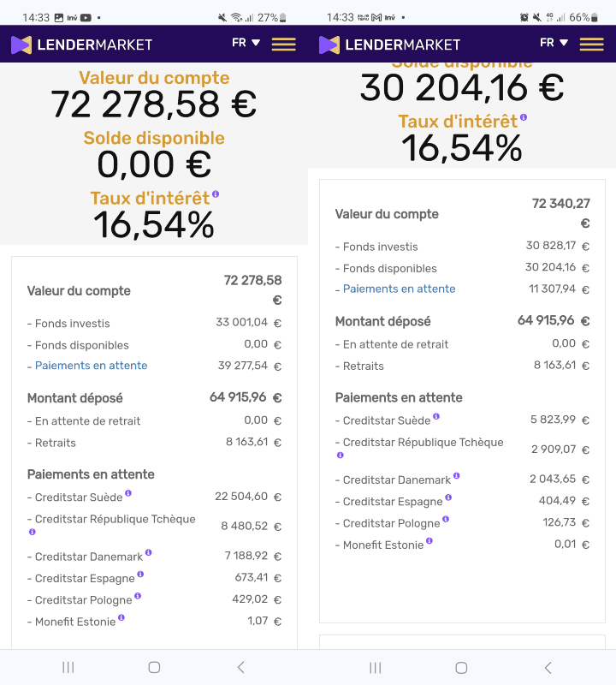Tap the info icon next to Taux d'intérêt, right screen
Image resolution: width=616 pixels, height=685 pixels.
pyautogui.click(x=524, y=117)
